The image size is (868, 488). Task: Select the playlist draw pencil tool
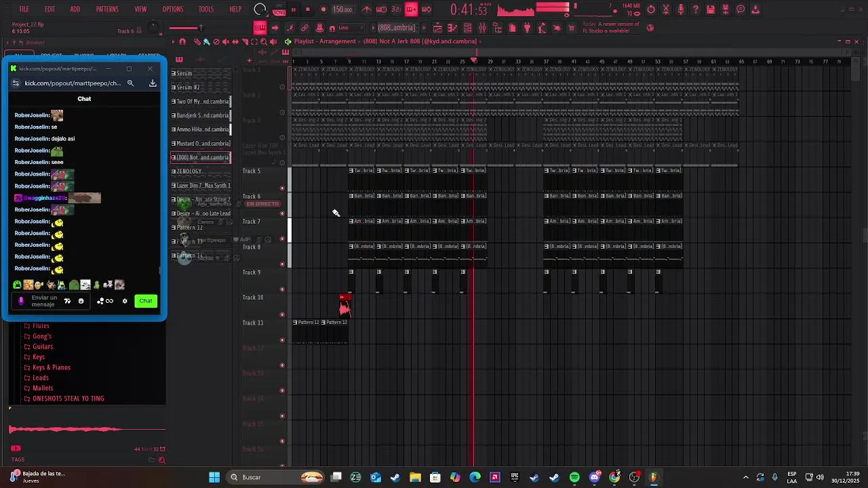click(x=197, y=41)
